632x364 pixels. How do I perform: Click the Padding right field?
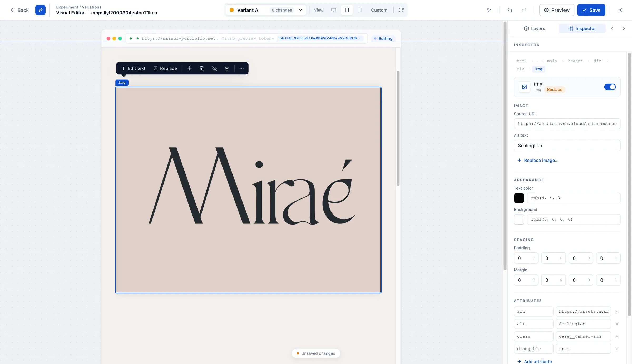553,258
